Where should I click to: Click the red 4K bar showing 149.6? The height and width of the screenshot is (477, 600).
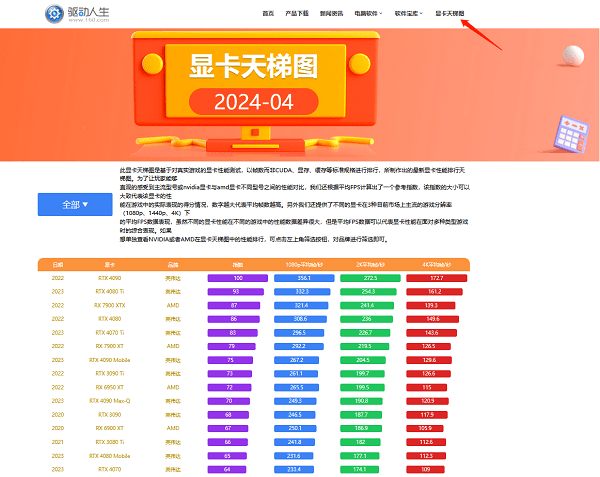coord(433,319)
